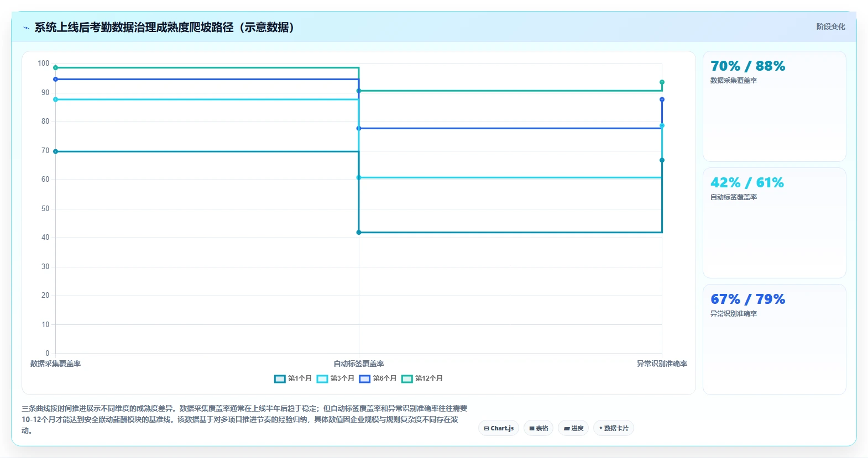Screen dimensions: 868x458
Task: Click the y-axis label 0
Action: coord(48,354)
